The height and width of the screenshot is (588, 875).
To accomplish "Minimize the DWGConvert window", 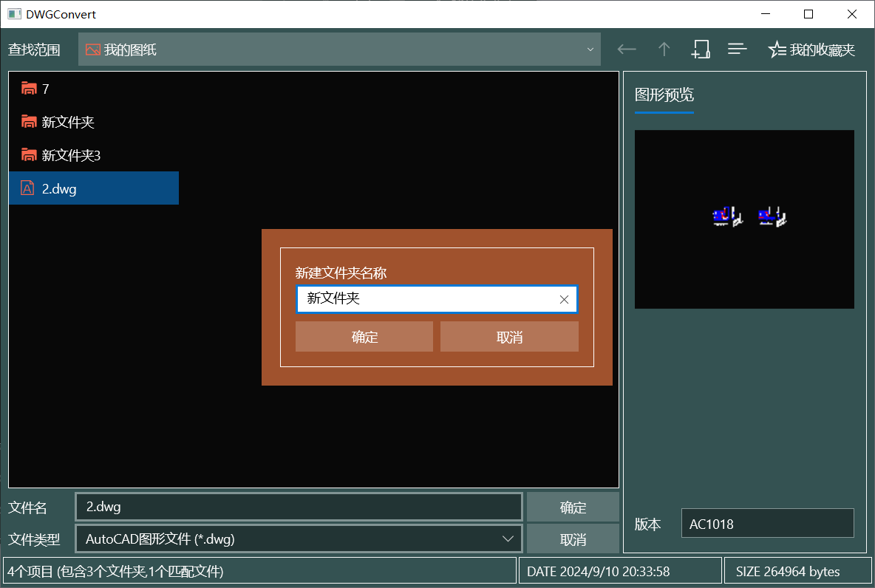I will point(766,14).
